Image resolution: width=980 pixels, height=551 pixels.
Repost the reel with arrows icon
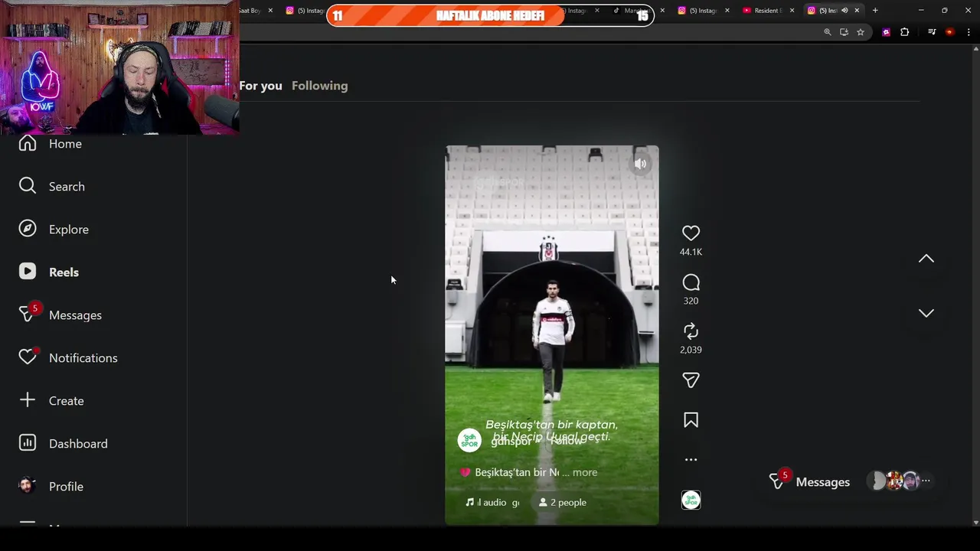(691, 331)
